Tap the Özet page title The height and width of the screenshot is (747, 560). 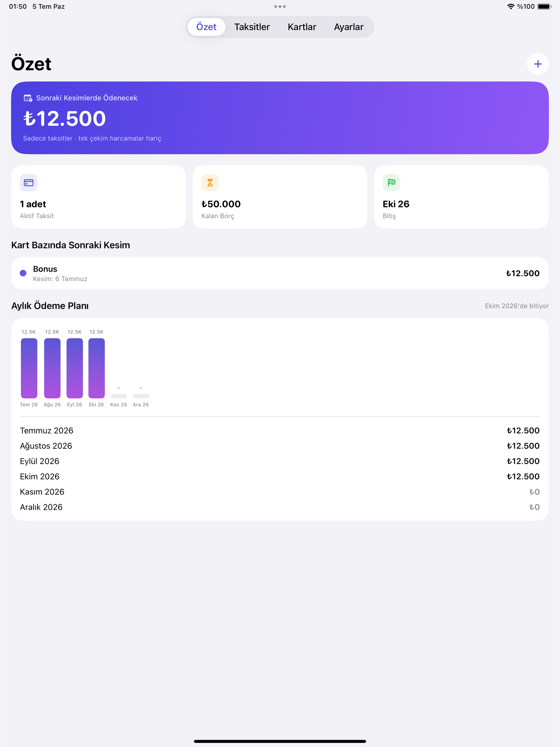tap(31, 64)
